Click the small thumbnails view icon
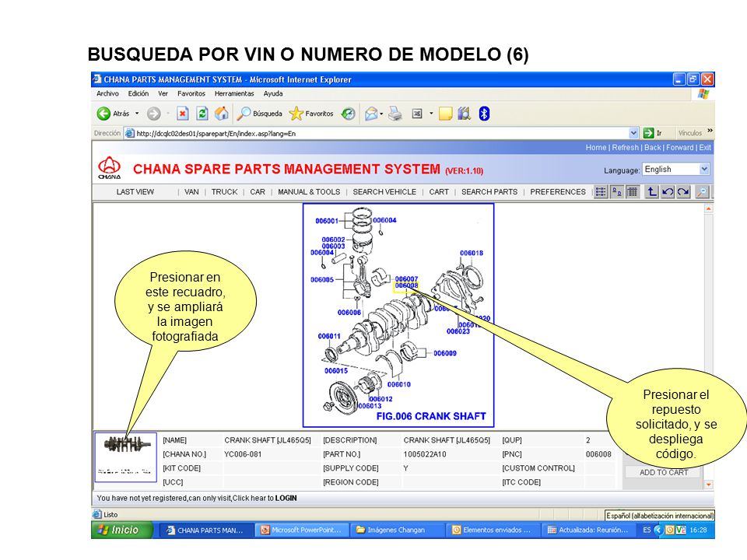Viewport: 747px width, 560px height. click(x=616, y=192)
